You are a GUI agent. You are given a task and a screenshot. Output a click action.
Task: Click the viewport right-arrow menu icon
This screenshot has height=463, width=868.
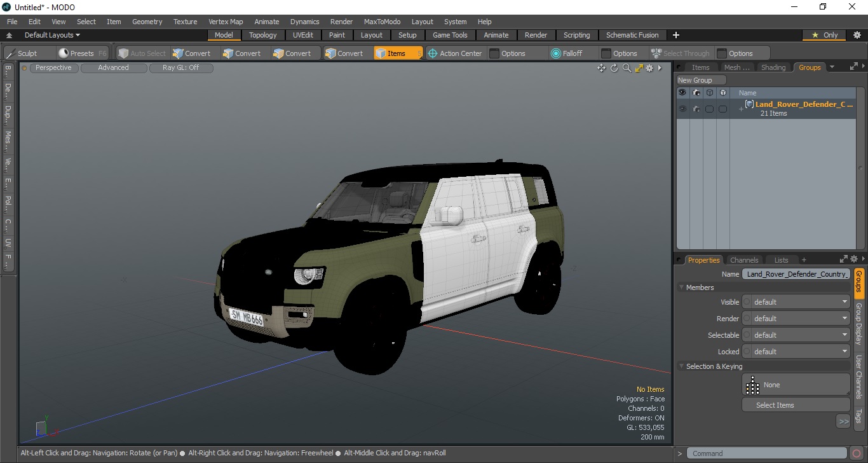tap(660, 68)
